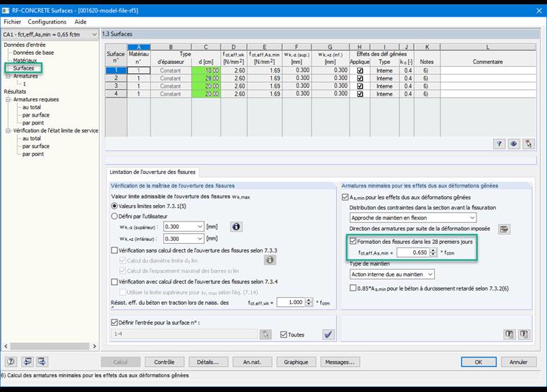Click the fct,eff,As,min 0.650 input field
The height and width of the screenshot is (392, 547).
pyautogui.click(x=413, y=252)
